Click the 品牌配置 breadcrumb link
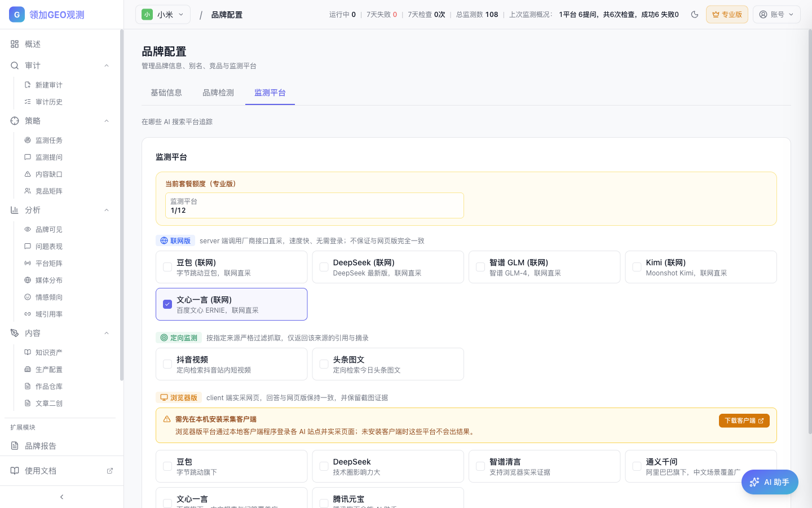Image resolution: width=812 pixels, height=508 pixels. click(227, 15)
